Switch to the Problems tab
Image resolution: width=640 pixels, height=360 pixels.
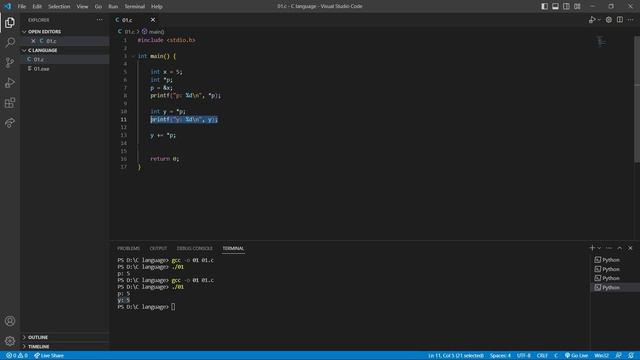129,248
